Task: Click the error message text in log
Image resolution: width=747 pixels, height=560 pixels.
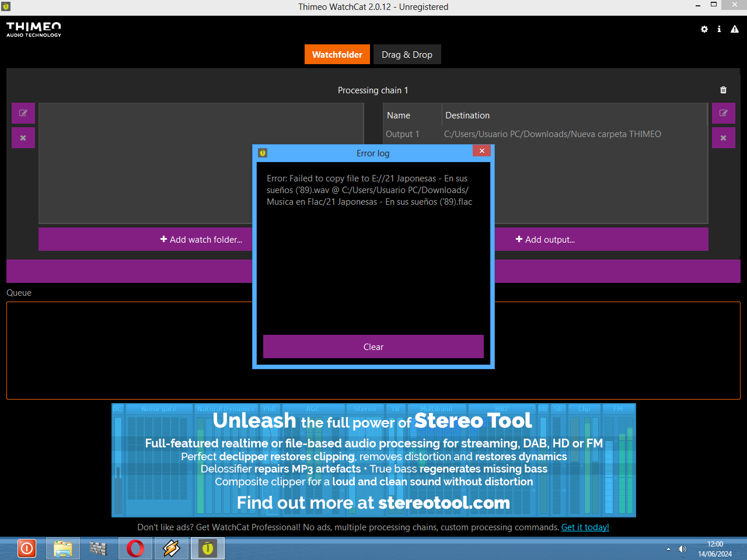Action: click(x=369, y=190)
